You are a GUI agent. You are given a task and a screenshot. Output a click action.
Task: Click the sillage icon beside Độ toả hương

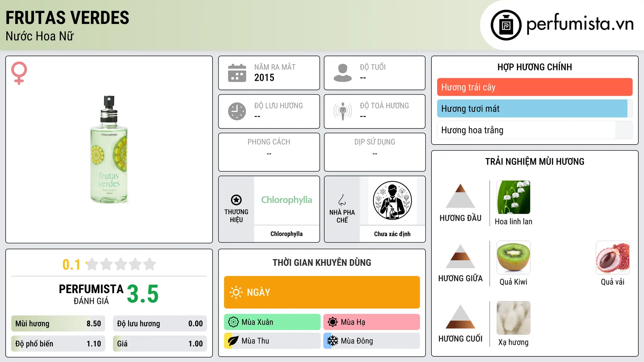pos(343,111)
